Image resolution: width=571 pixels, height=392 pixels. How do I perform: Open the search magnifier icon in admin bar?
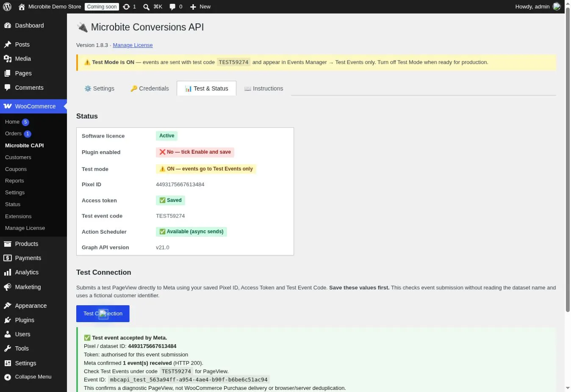(x=146, y=7)
